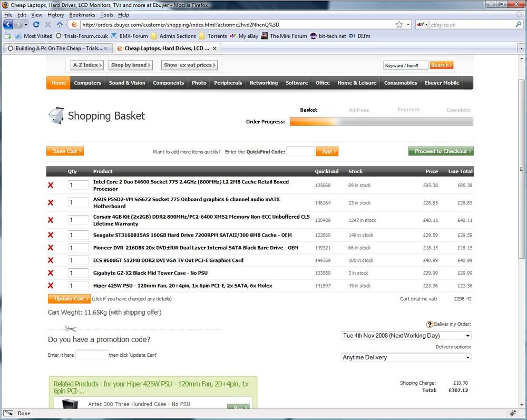Bookmark this page with the star icon
The image size is (527, 420).
tap(399, 25)
